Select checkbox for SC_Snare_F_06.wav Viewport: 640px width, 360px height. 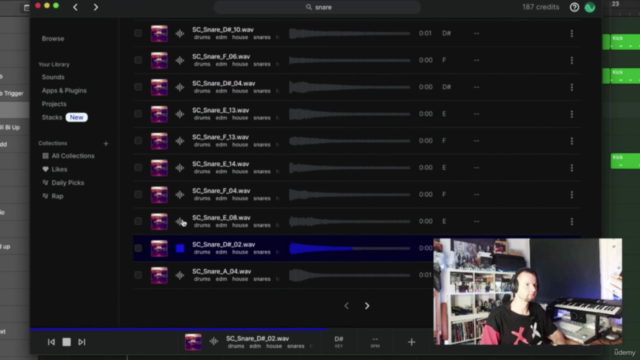tap(138, 60)
